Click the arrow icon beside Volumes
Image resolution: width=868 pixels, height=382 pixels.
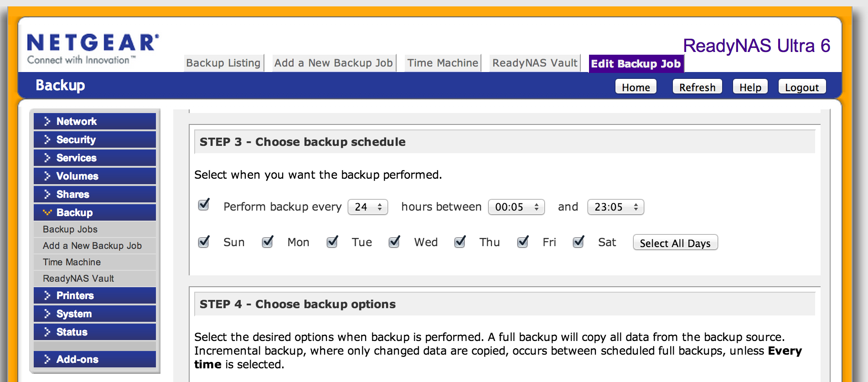point(47,176)
